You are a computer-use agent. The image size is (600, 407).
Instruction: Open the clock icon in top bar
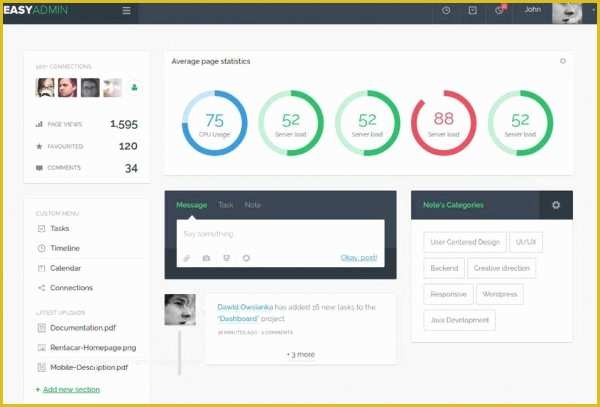click(x=446, y=11)
